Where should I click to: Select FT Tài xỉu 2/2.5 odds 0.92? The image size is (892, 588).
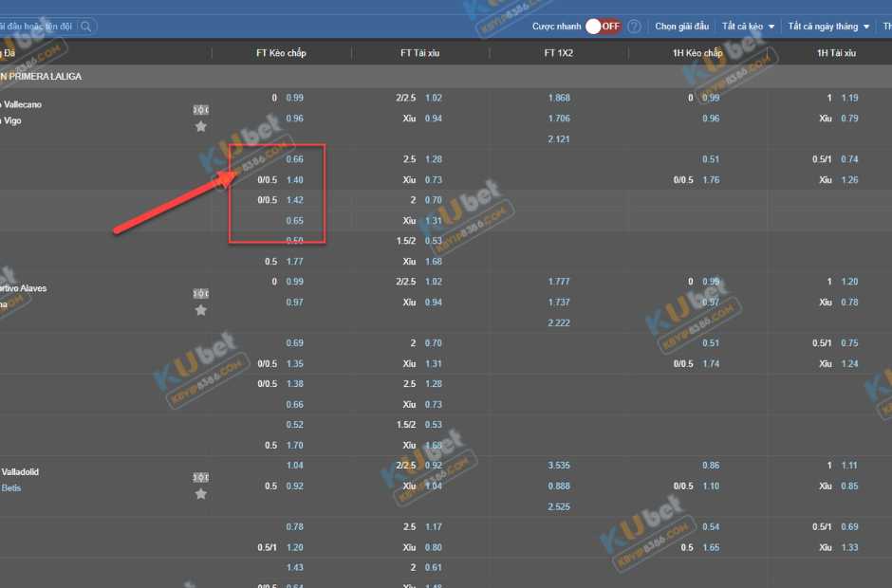point(434,465)
